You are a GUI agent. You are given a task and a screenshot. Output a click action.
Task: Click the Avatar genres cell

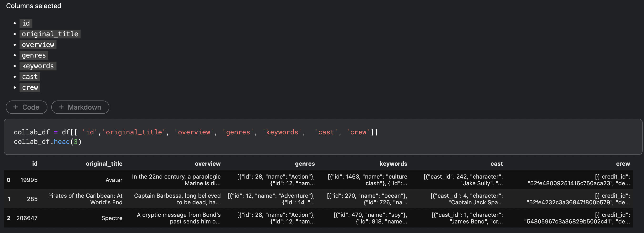click(276, 180)
